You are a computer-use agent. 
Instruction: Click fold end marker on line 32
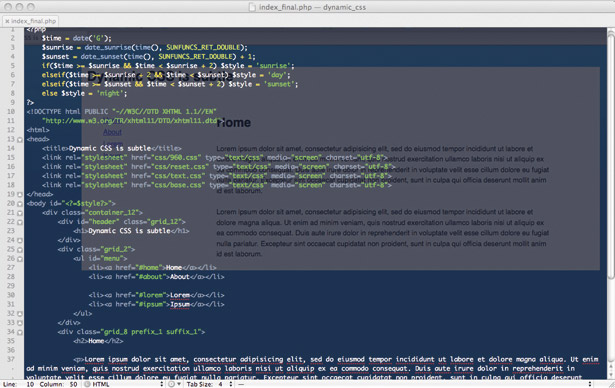[x=20, y=313]
